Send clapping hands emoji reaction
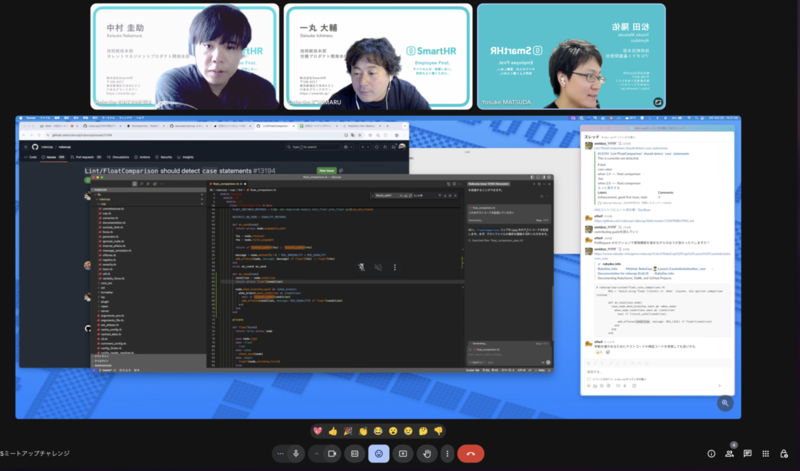The image size is (800, 471). [363, 431]
